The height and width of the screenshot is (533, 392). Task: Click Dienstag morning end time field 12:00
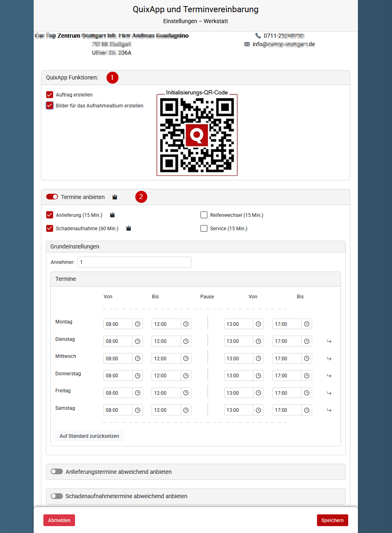click(x=166, y=341)
